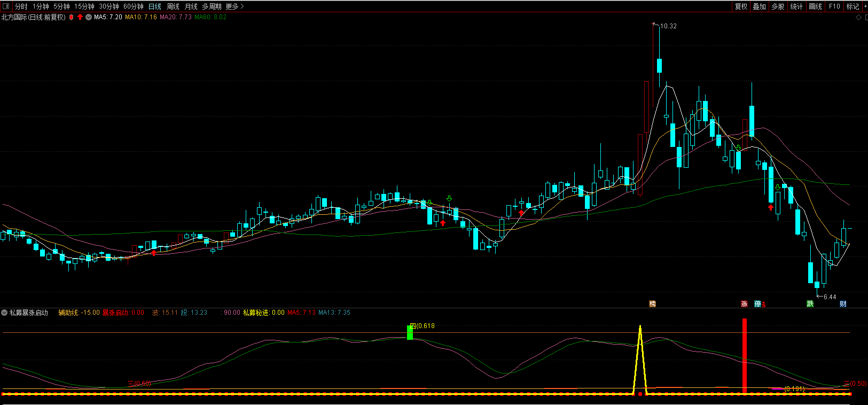This screenshot has height=405, width=868.
Task: Click the 四(0.618 signal label in sub-chart
Action: pyautogui.click(x=423, y=326)
